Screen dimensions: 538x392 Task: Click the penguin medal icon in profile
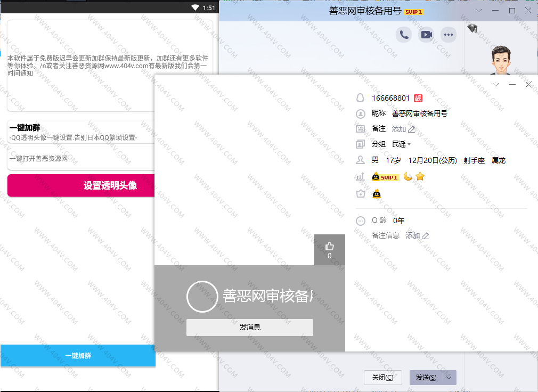pos(377,194)
